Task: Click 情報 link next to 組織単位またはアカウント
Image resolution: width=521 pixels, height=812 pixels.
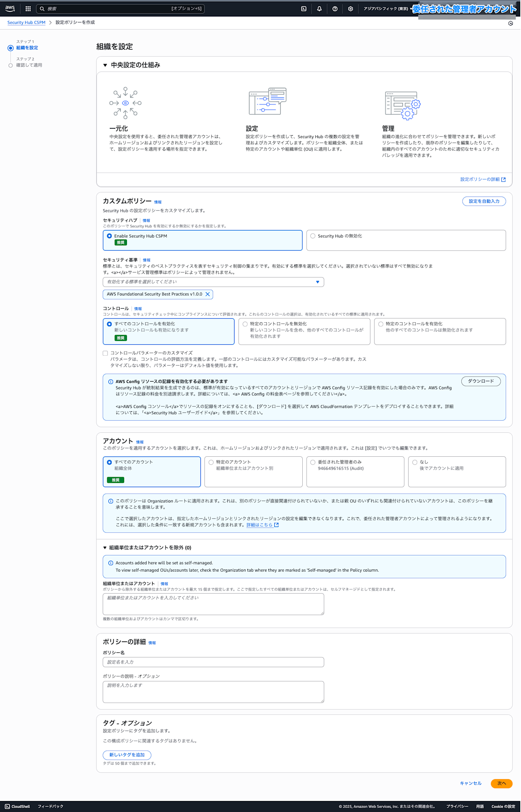Action: click(x=164, y=584)
